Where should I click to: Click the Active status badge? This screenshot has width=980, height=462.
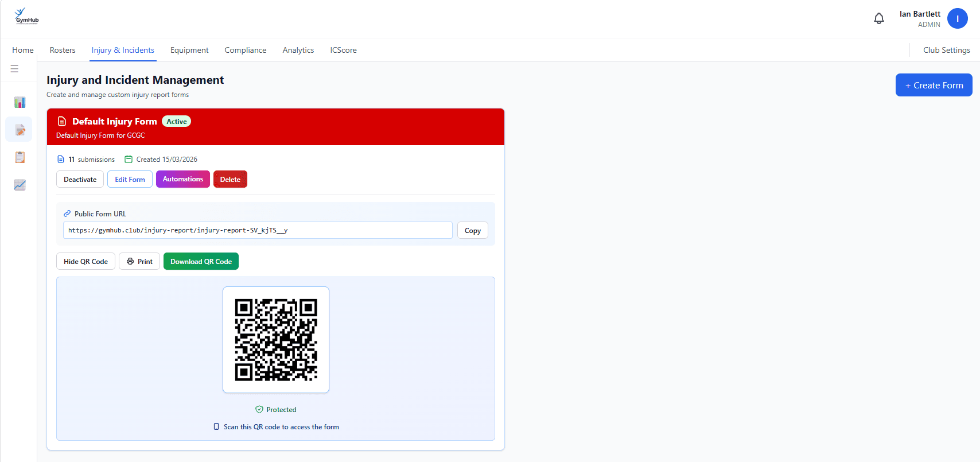(177, 122)
